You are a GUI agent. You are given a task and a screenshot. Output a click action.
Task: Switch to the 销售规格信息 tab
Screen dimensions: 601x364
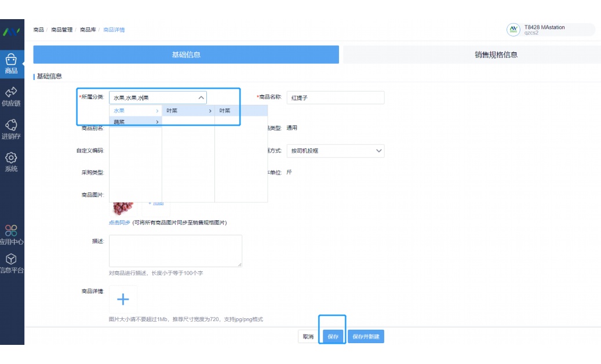click(496, 54)
